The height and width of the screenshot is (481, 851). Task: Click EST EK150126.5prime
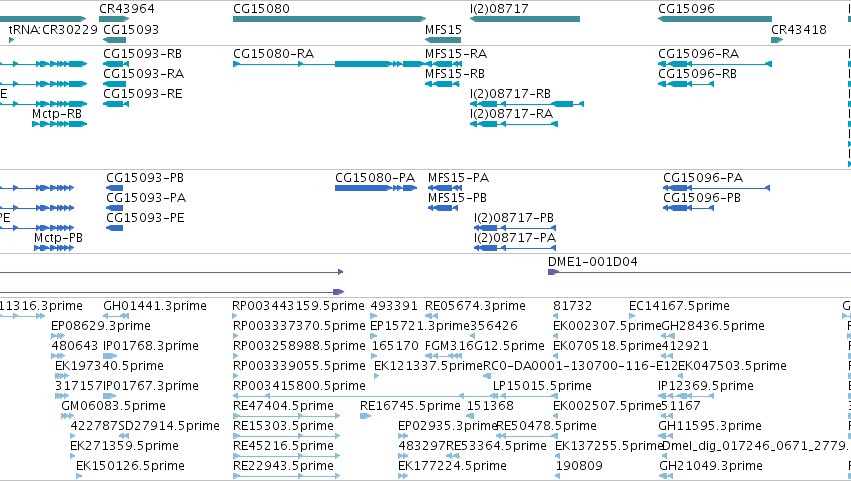[130, 466]
